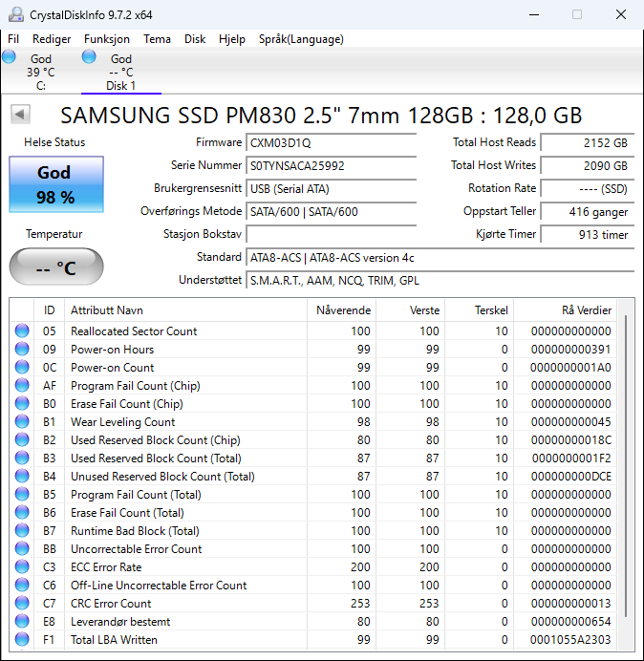Open the Hjelp menu
The height and width of the screenshot is (661, 644).
[232, 39]
